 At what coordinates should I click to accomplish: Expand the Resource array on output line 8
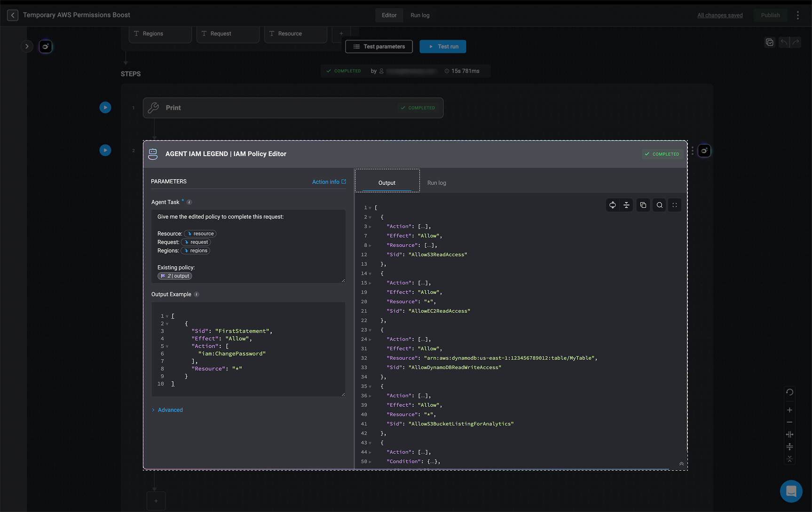pos(370,245)
